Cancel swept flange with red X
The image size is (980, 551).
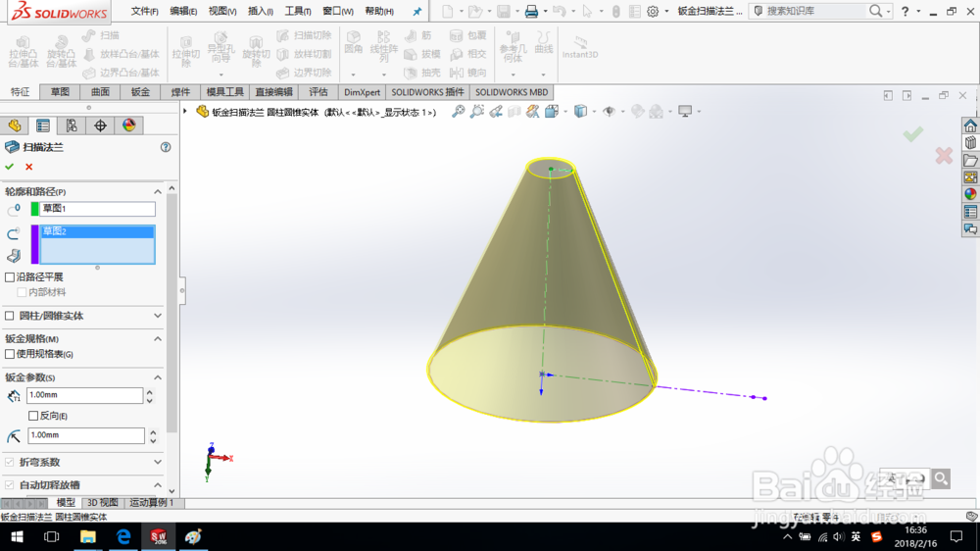point(28,167)
